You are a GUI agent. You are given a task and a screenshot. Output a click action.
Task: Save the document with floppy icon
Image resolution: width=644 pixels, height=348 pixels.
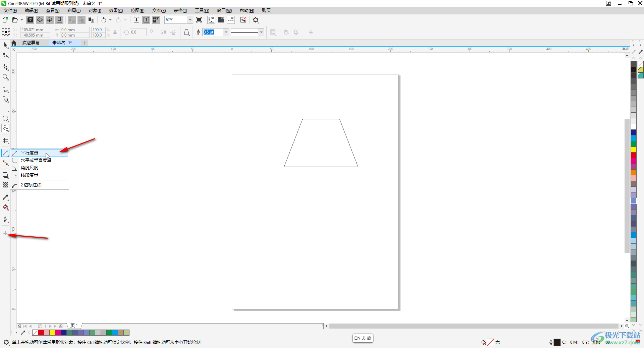pos(30,20)
